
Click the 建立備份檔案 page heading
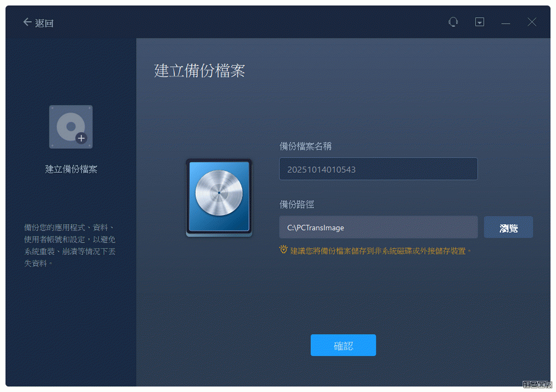coord(200,70)
